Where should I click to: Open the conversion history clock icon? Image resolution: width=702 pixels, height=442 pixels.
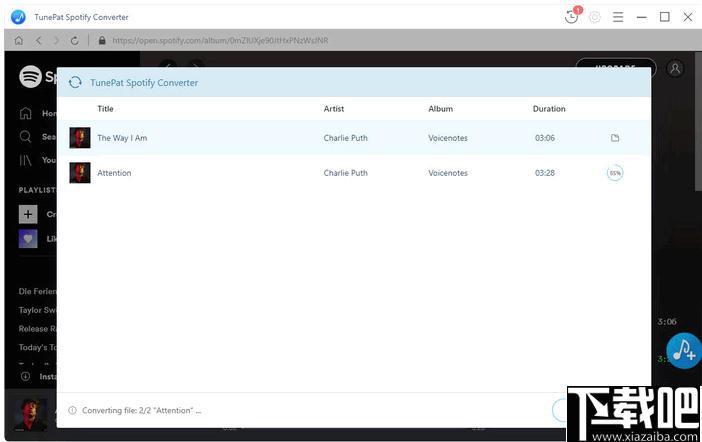point(572,17)
